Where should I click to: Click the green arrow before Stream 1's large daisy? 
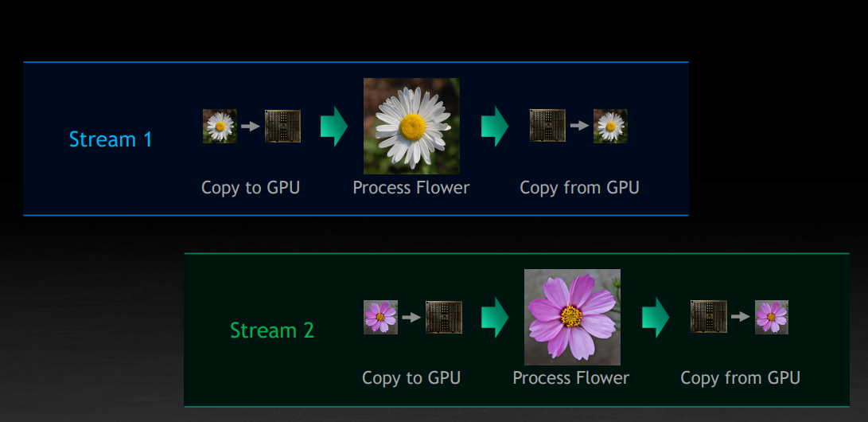click(334, 127)
